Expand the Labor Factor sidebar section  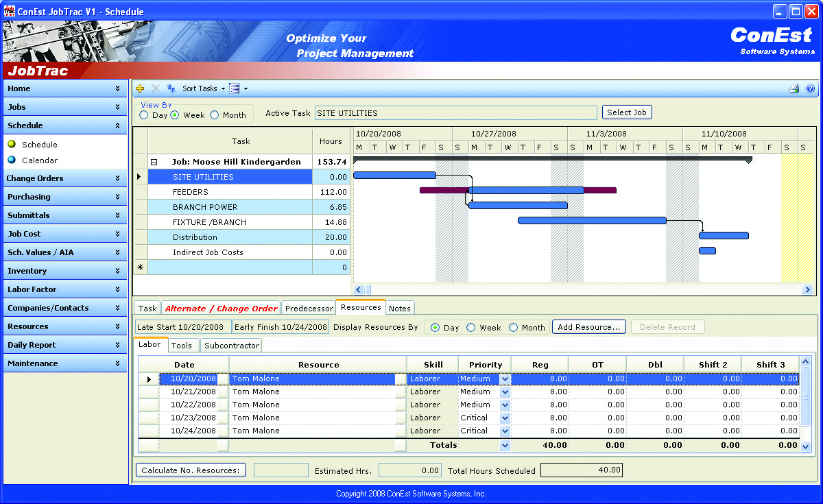coord(65,289)
